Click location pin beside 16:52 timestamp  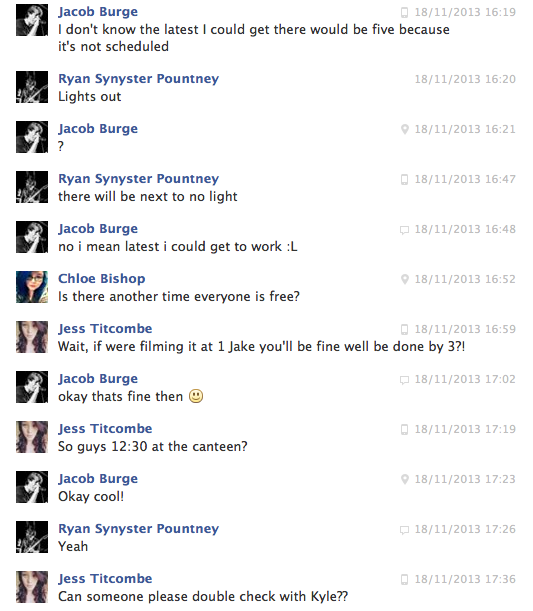405,279
